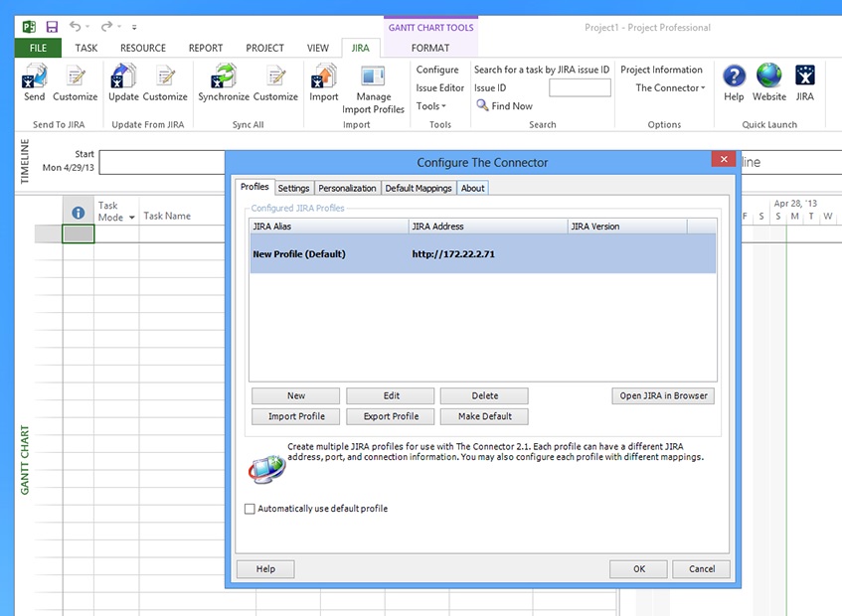Click the Make Default button
The width and height of the screenshot is (842, 616).
tap(484, 416)
